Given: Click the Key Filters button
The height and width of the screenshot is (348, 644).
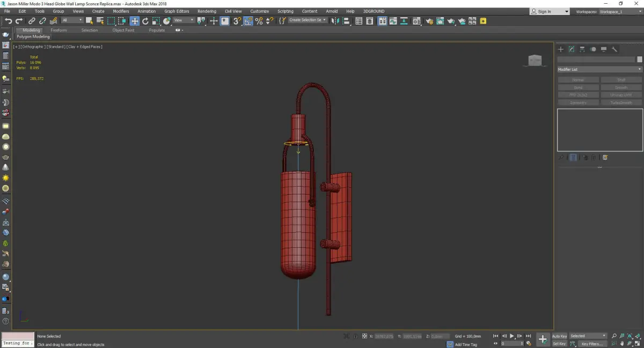Looking at the screenshot, I should point(591,344).
